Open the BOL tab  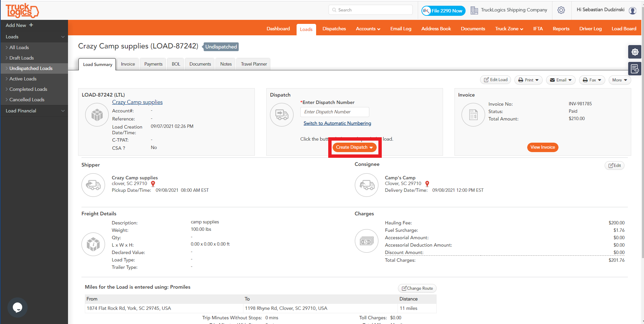tap(176, 64)
